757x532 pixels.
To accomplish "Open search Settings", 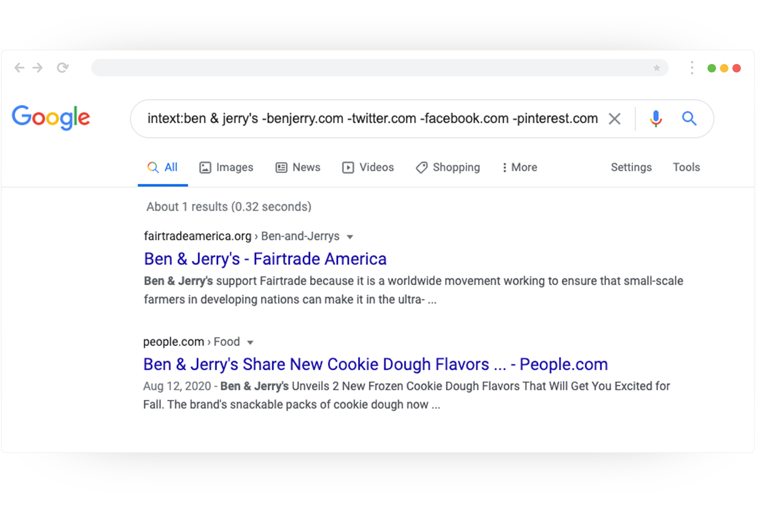I will click(x=631, y=168).
